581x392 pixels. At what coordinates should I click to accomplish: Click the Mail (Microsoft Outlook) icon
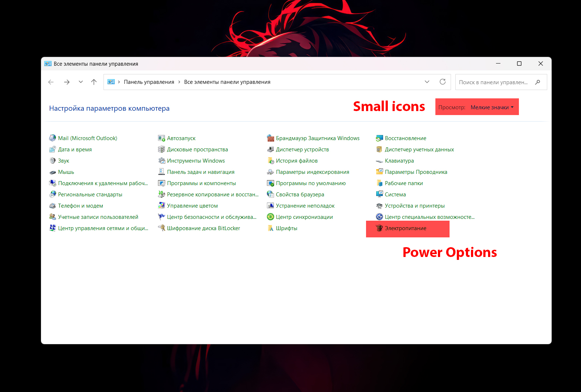tap(52, 138)
